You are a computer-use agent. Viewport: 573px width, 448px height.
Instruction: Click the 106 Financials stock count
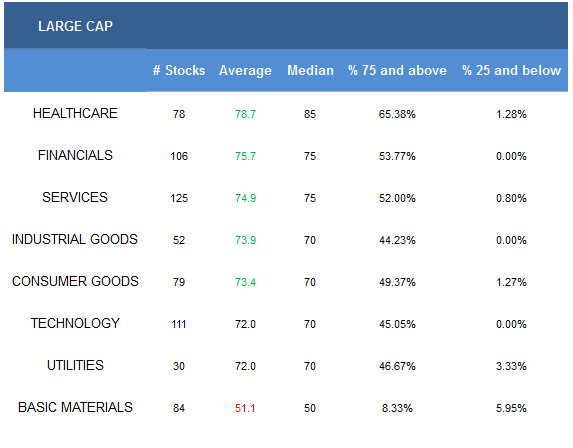coord(179,156)
